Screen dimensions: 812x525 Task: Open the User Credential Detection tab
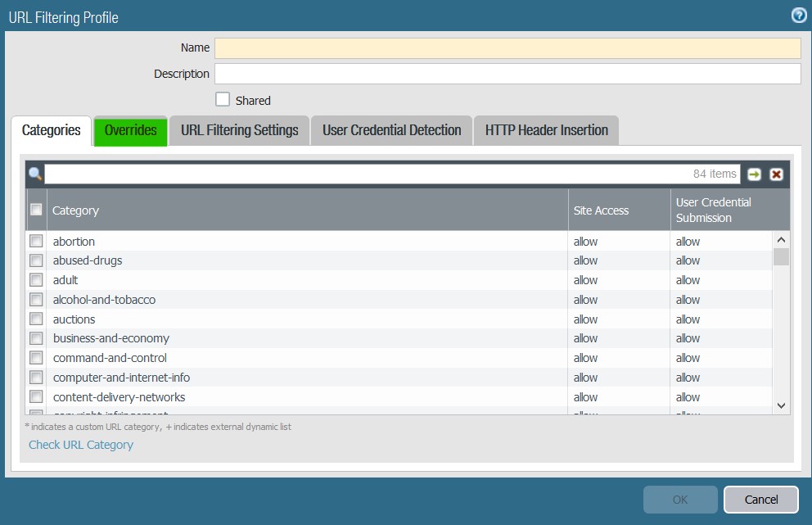click(390, 130)
